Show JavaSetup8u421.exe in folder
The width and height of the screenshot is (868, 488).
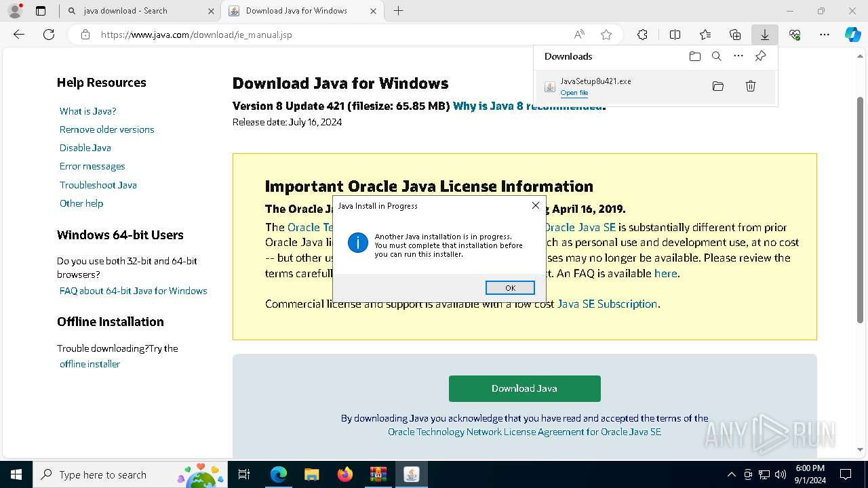point(718,86)
